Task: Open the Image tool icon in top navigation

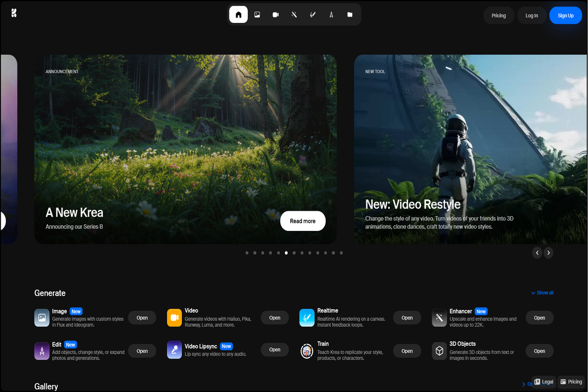Action: click(257, 15)
